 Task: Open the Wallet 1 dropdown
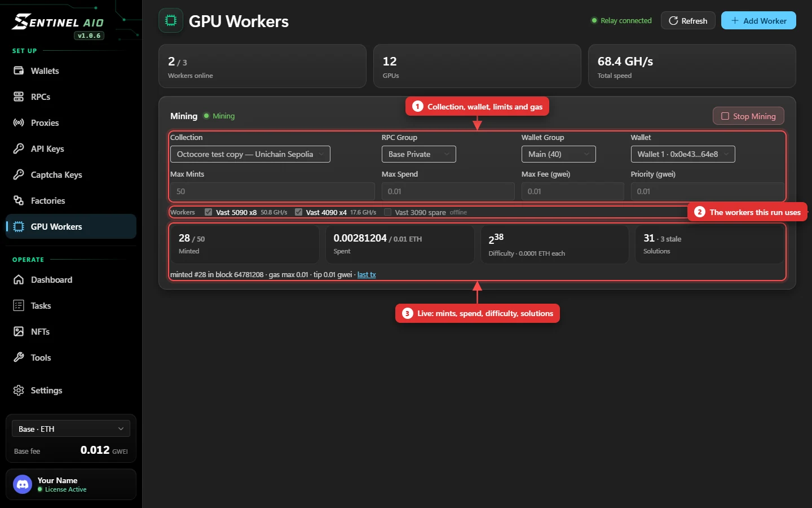click(683, 154)
